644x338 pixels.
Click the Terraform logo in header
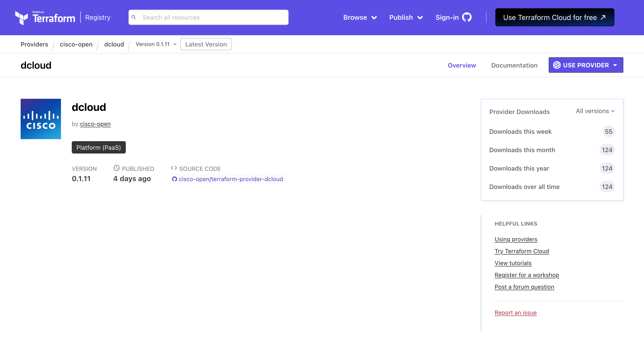(x=45, y=18)
